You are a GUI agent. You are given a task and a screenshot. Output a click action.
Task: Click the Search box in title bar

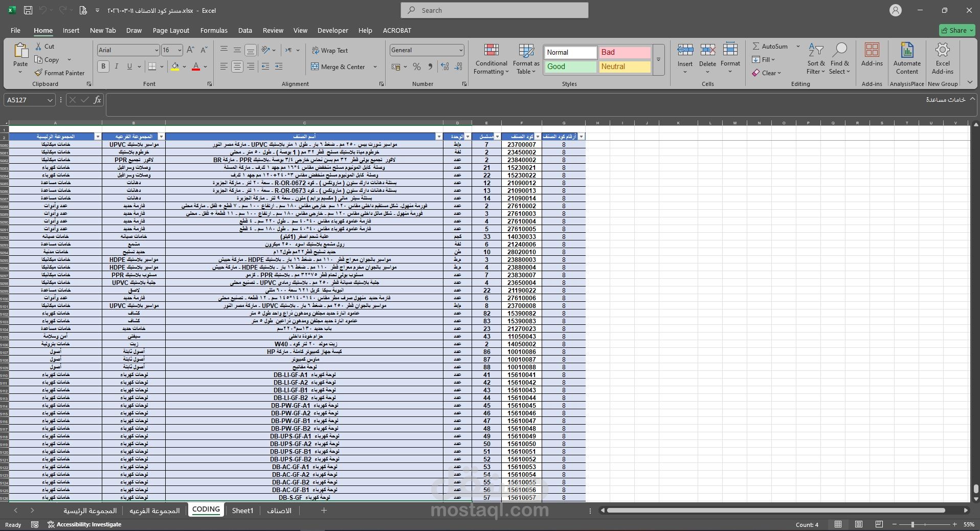(x=495, y=10)
